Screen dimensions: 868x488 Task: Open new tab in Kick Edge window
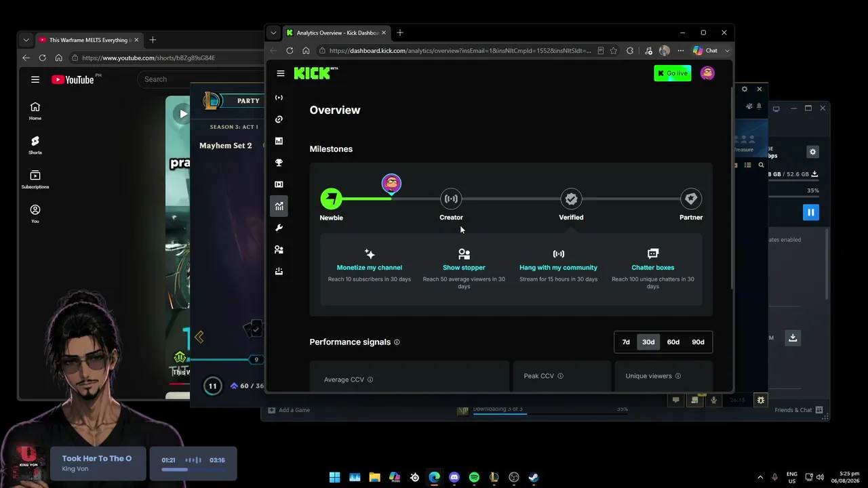(x=400, y=33)
